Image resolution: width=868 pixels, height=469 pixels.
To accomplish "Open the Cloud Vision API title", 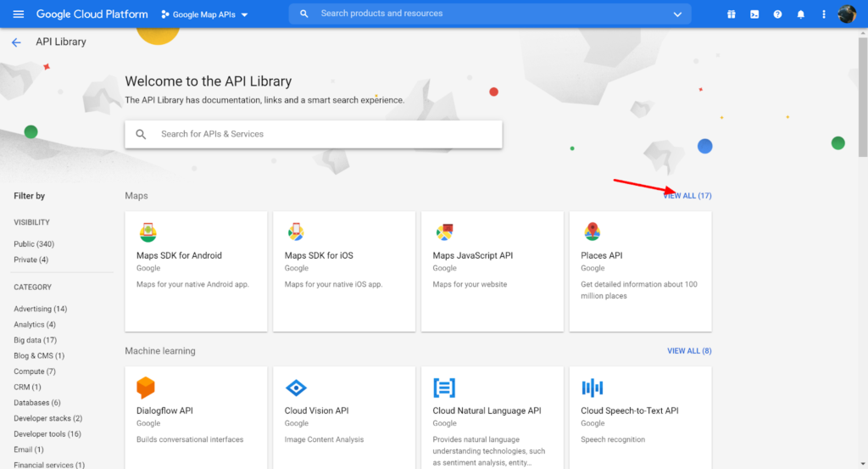I will [317, 410].
